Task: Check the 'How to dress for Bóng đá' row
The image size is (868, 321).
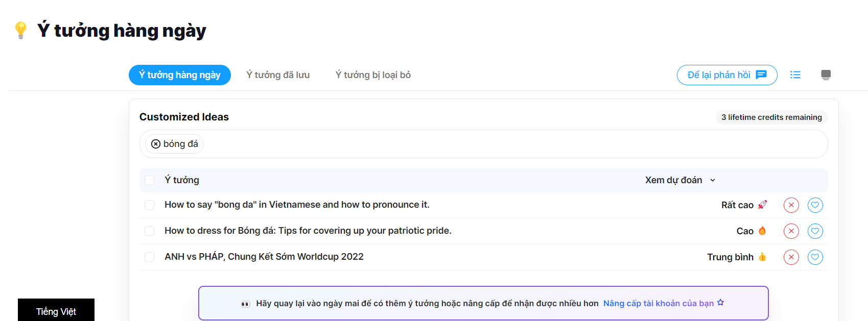Action: pos(150,231)
